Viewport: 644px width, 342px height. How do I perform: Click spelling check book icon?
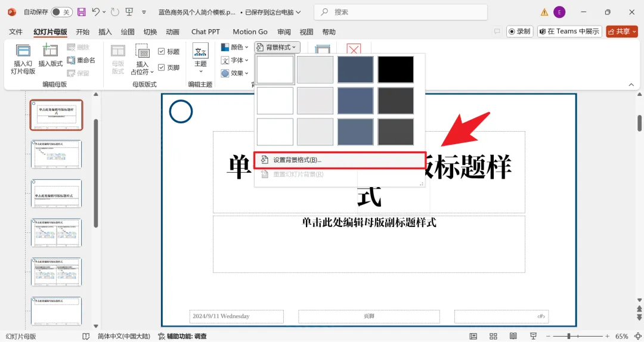pos(85,336)
